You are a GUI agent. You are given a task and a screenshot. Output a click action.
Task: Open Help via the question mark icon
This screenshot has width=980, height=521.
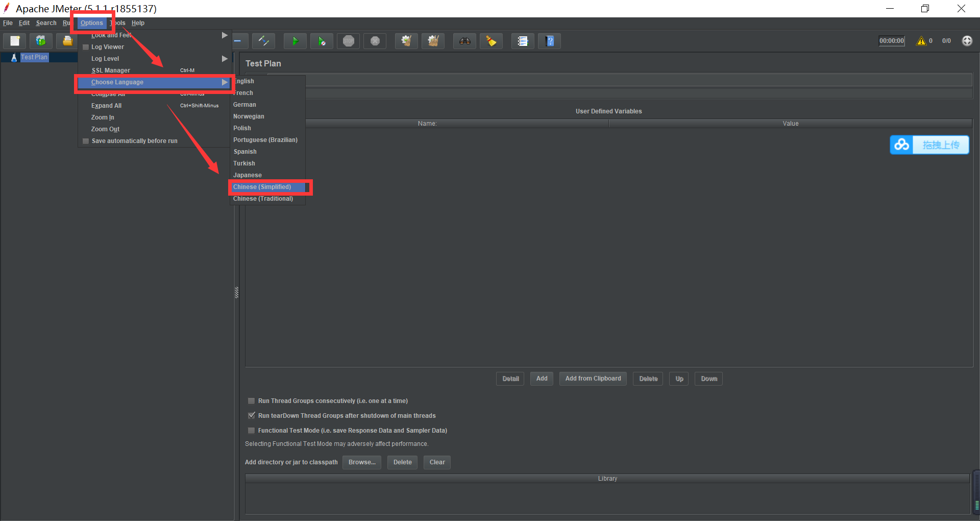coord(549,41)
